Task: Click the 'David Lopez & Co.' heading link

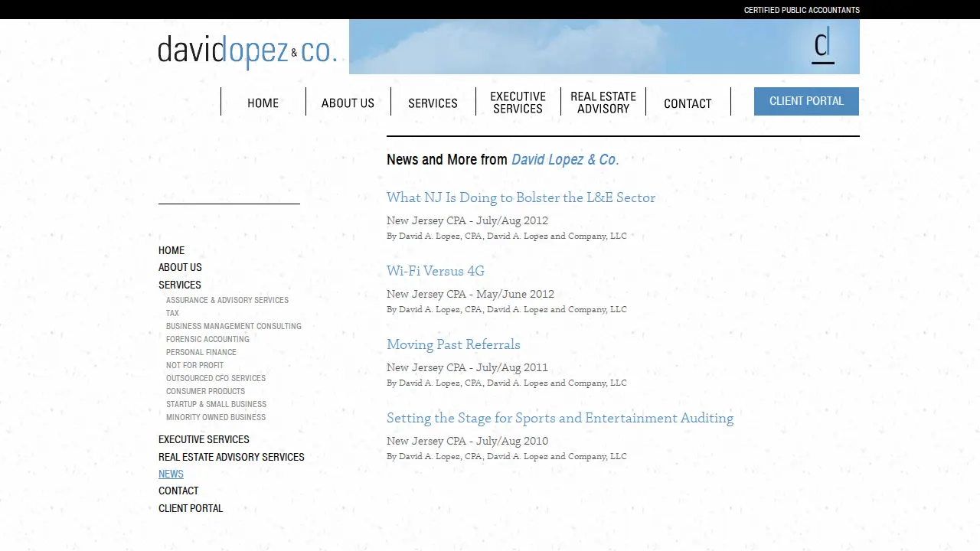Action: [565, 159]
